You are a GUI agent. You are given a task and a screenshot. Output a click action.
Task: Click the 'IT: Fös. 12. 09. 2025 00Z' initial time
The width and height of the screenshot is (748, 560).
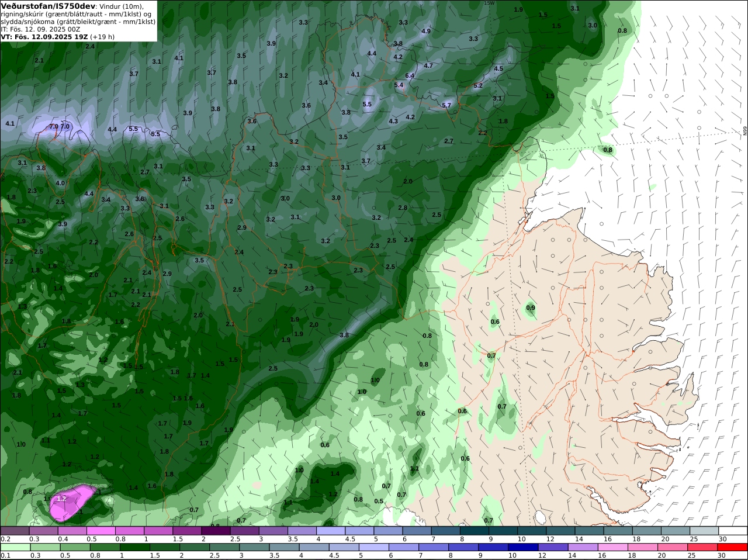(x=40, y=29)
